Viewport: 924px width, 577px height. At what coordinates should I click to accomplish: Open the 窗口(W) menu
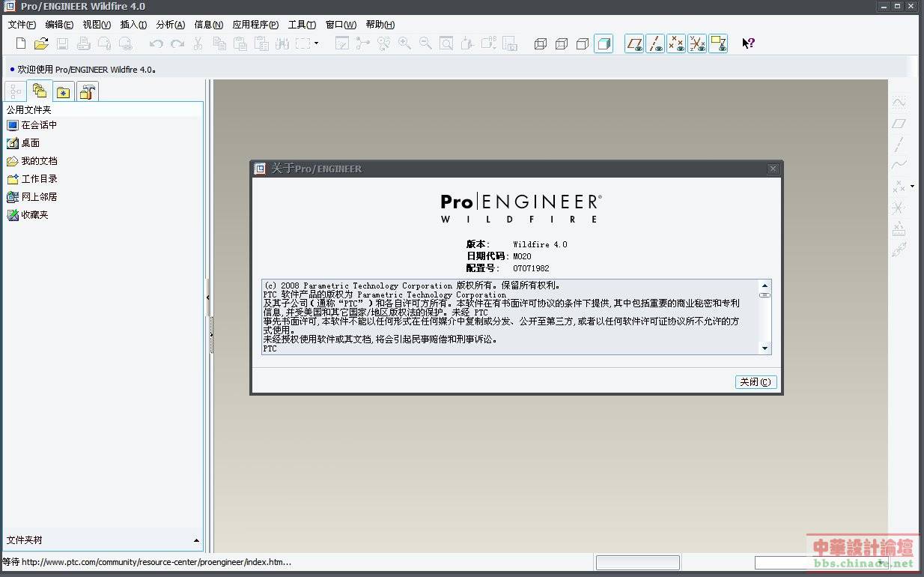(341, 25)
